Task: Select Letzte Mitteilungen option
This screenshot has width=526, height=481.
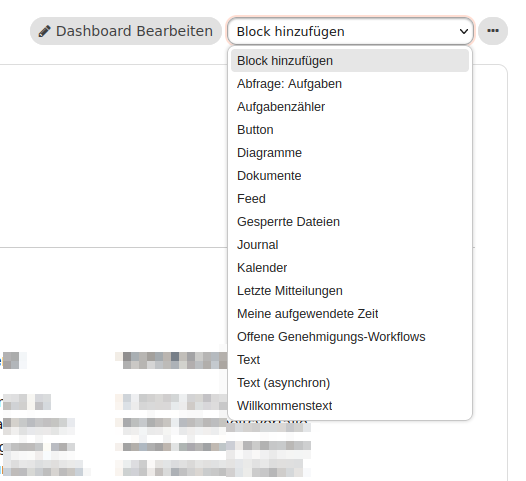Action: (350, 291)
